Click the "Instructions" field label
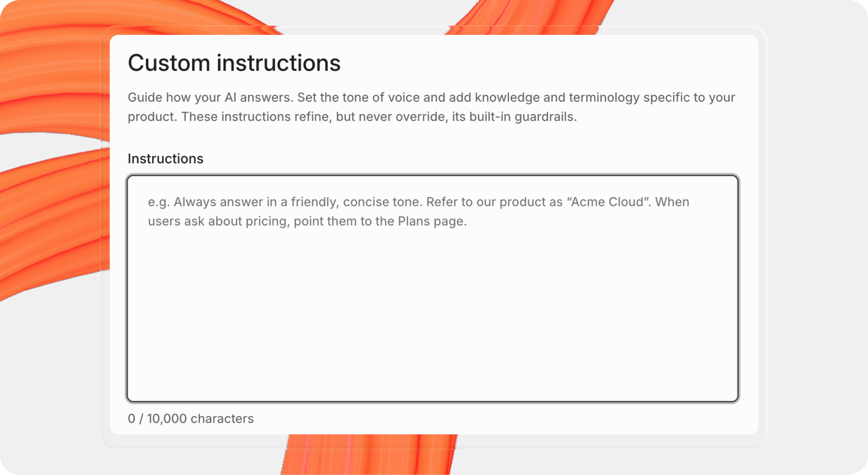The width and height of the screenshot is (868, 475). (165, 158)
